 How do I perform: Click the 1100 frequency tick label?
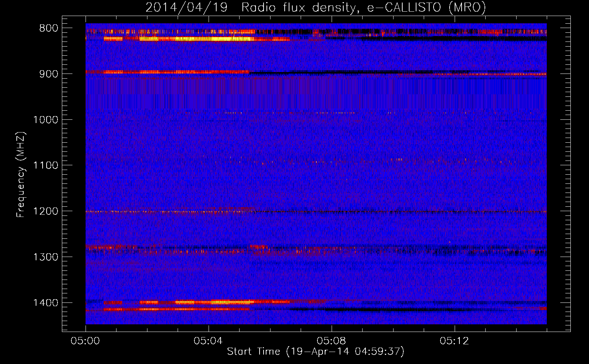[46, 166]
